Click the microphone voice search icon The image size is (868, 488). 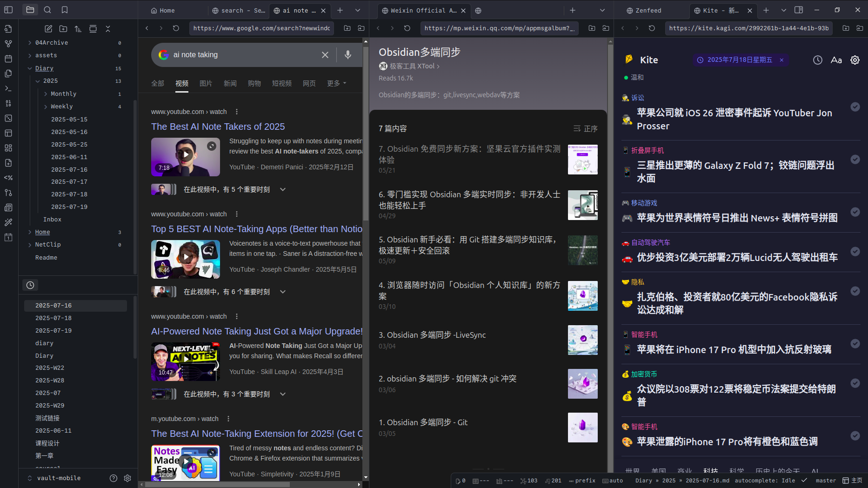[x=347, y=55]
